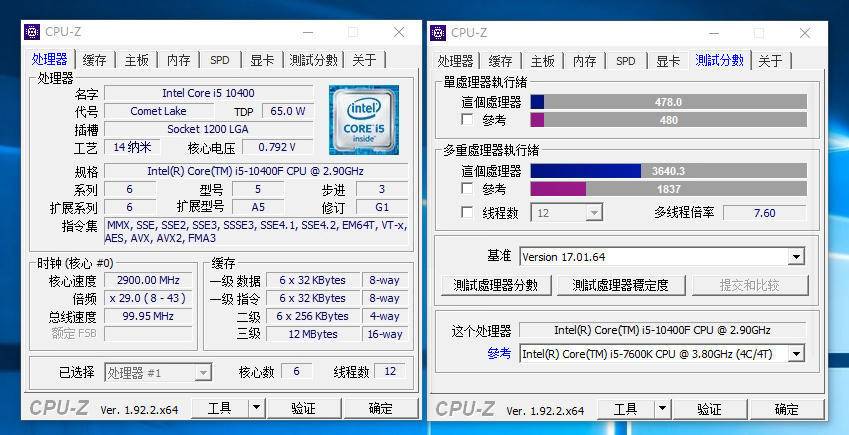Close the right CPU-Z window
Screen dimensions: 849x435
click(805, 33)
